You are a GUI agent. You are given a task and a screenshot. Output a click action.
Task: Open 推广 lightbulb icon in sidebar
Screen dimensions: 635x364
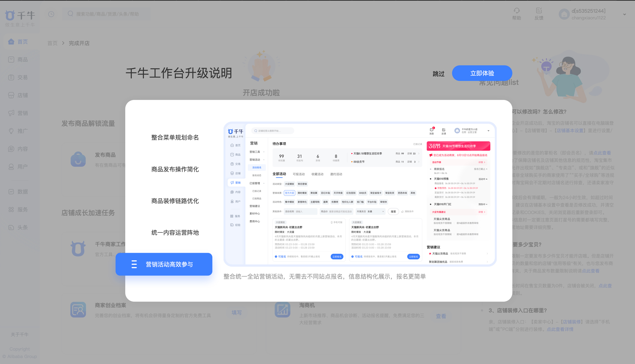[x=11, y=131]
